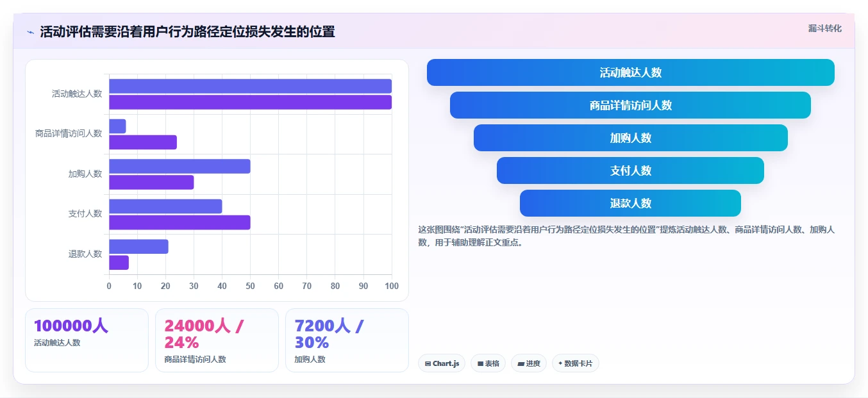
Task: Click the 进度 chip text
Action: (x=533, y=363)
